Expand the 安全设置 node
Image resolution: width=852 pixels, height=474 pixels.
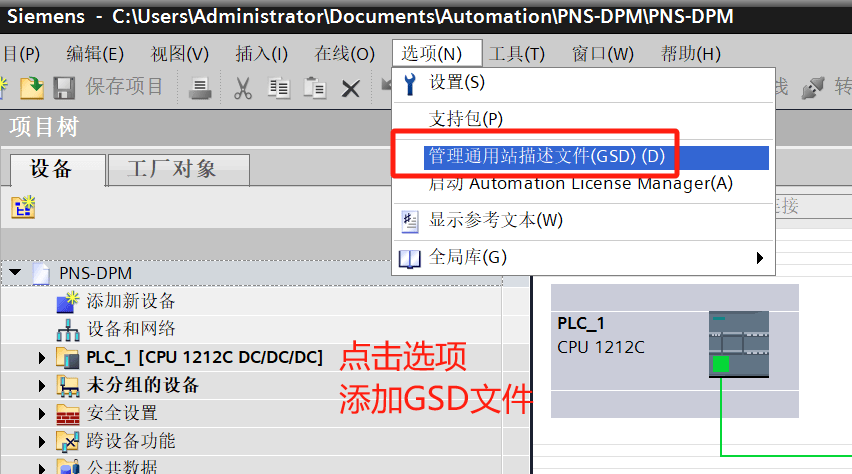[x=42, y=414]
